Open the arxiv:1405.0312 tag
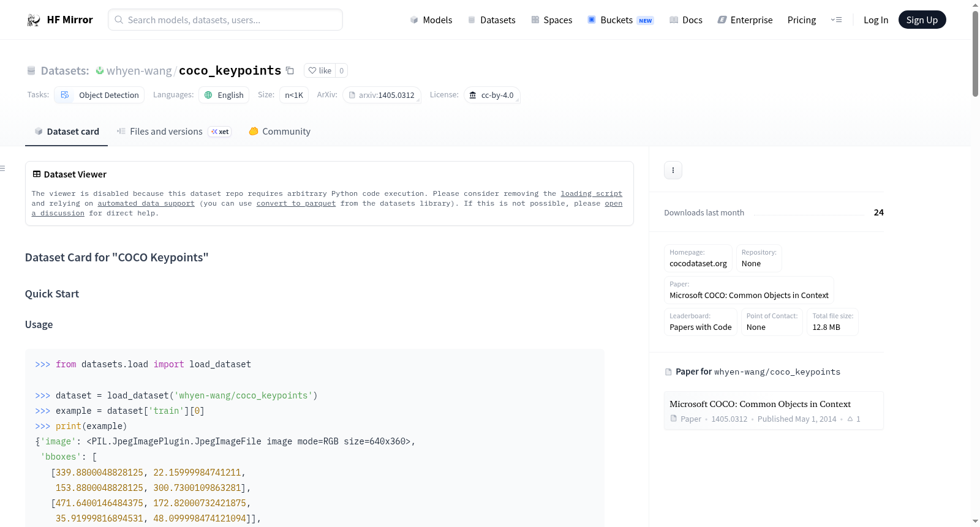The height and width of the screenshot is (527, 980). [x=382, y=95]
